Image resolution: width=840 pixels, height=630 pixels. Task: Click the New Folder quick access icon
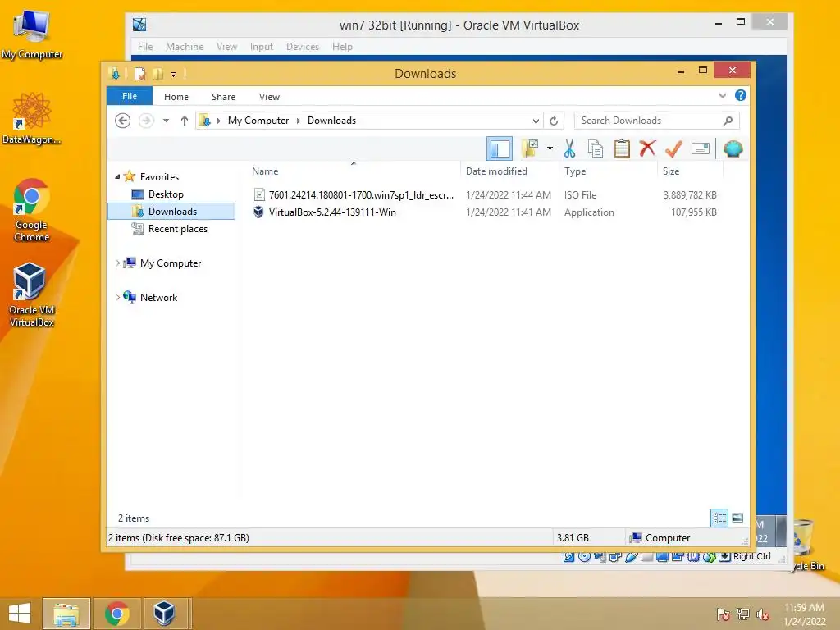coord(157,73)
